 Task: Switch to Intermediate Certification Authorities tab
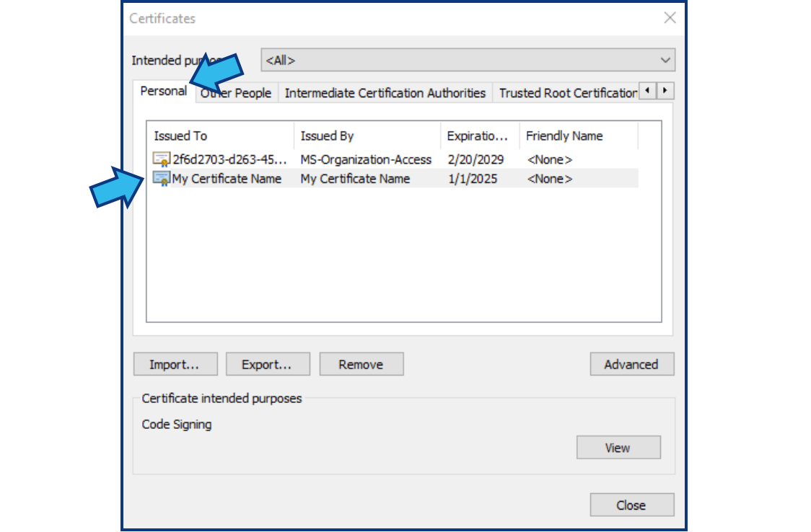point(385,92)
